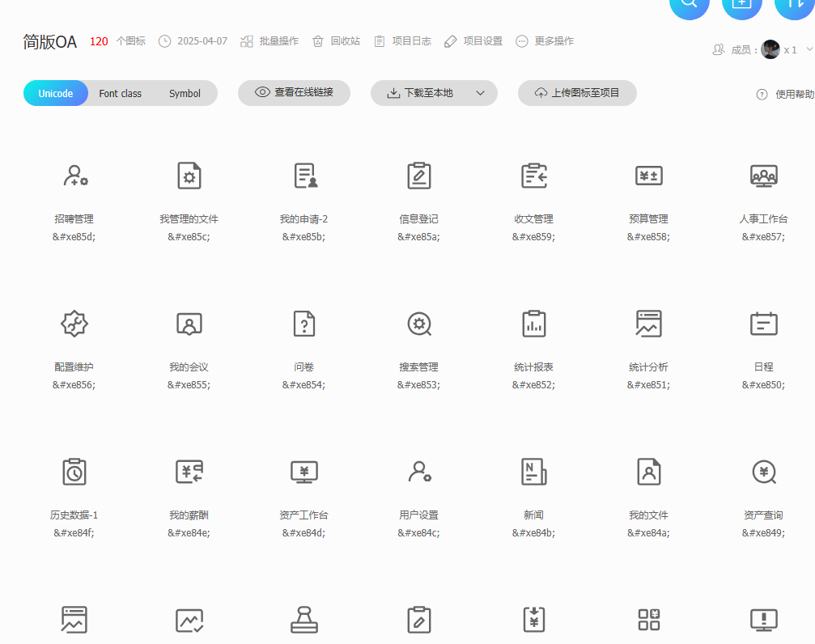This screenshot has height=644, width=815.
Task: Select the 我管理的文件 file gear icon
Action: [x=189, y=176]
